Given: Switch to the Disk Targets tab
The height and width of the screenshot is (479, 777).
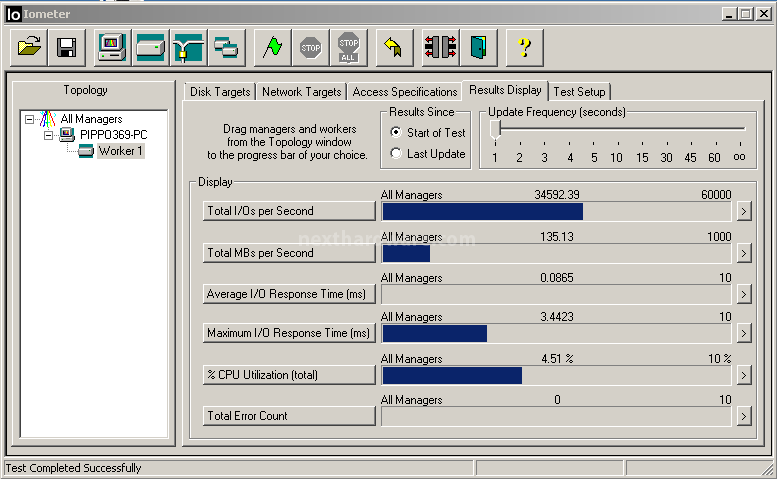Looking at the screenshot, I should tap(220, 92).
